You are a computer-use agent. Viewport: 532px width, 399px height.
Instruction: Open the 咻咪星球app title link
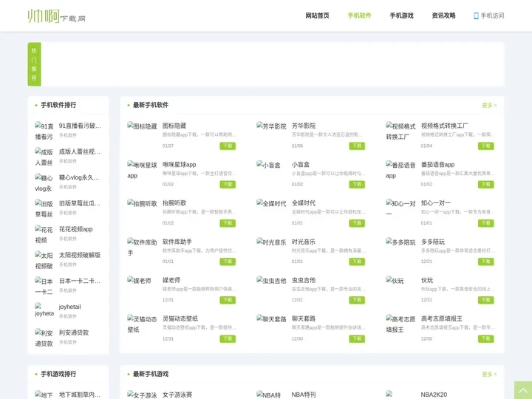[179, 164]
